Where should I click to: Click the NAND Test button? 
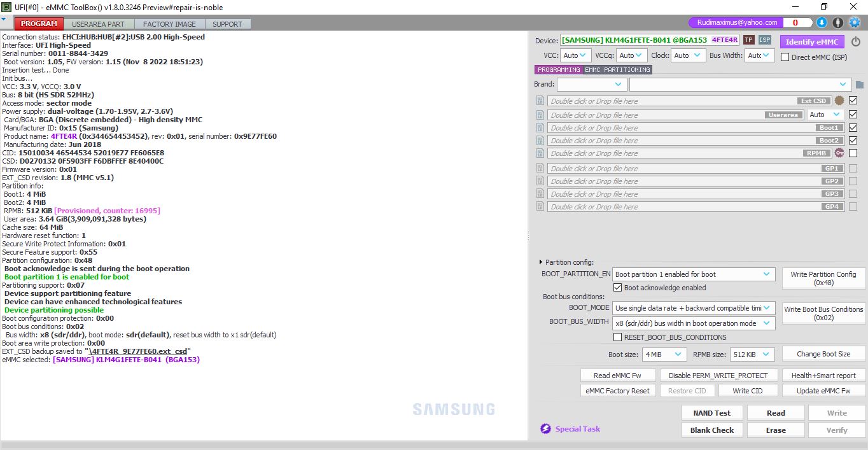712,413
